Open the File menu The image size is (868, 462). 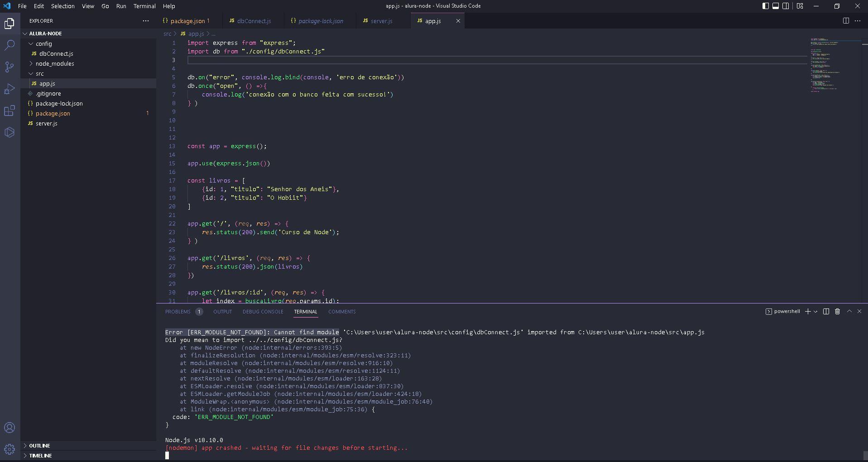point(22,6)
